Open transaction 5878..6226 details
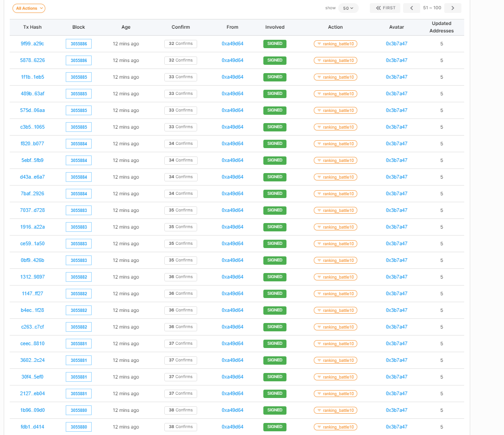This screenshot has height=435, width=504. [x=32, y=60]
